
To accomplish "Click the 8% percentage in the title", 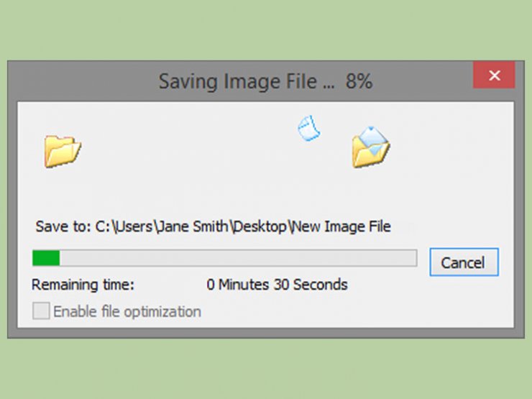I will coord(359,81).
